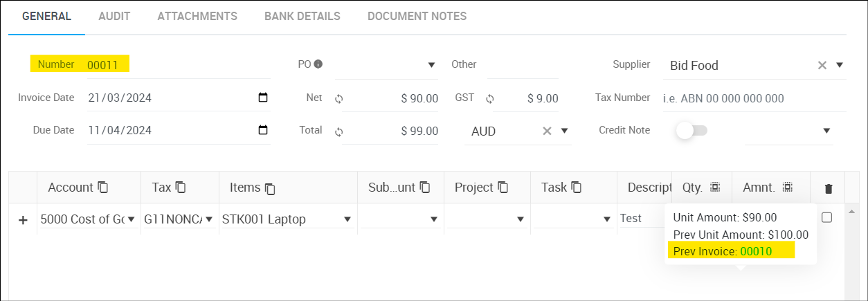Copy Sub-account column values down
868x301 pixels.
click(x=425, y=188)
